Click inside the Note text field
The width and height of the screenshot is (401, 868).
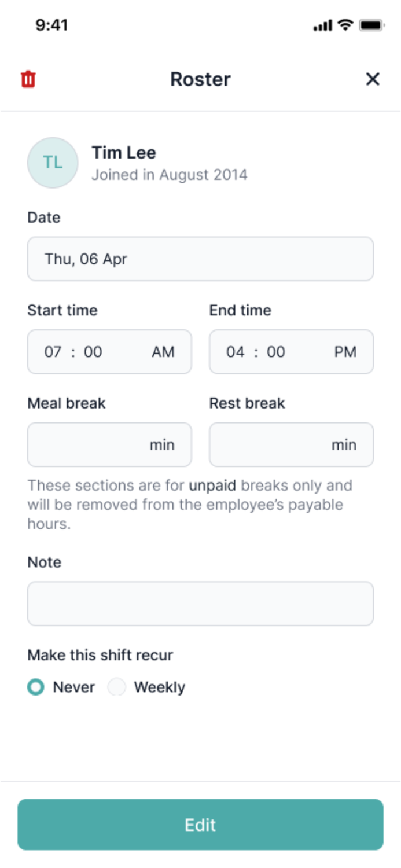(x=200, y=603)
